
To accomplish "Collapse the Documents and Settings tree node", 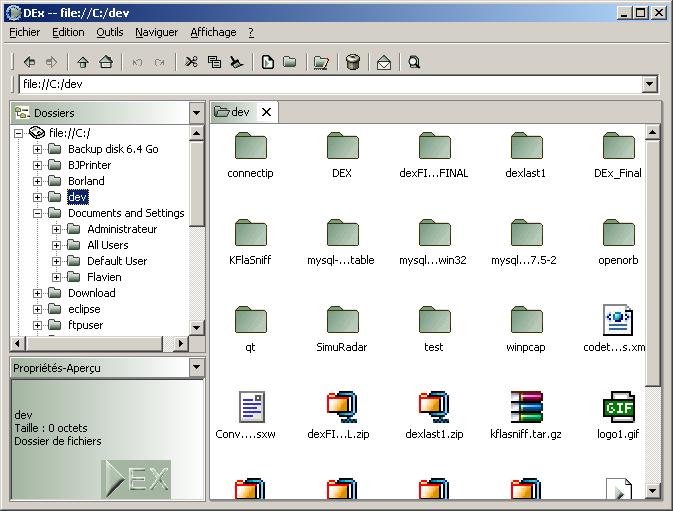I will point(38,213).
